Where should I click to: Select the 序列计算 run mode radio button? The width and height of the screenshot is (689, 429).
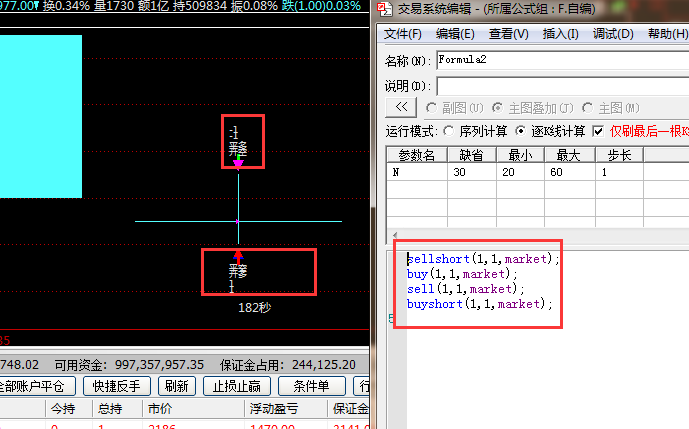(x=449, y=131)
